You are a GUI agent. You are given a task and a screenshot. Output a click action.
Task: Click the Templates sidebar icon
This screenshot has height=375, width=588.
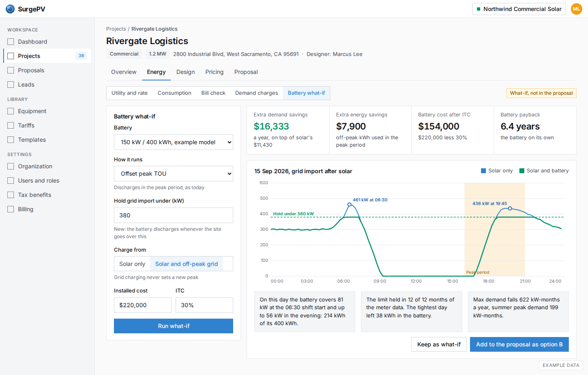pos(11,140)
